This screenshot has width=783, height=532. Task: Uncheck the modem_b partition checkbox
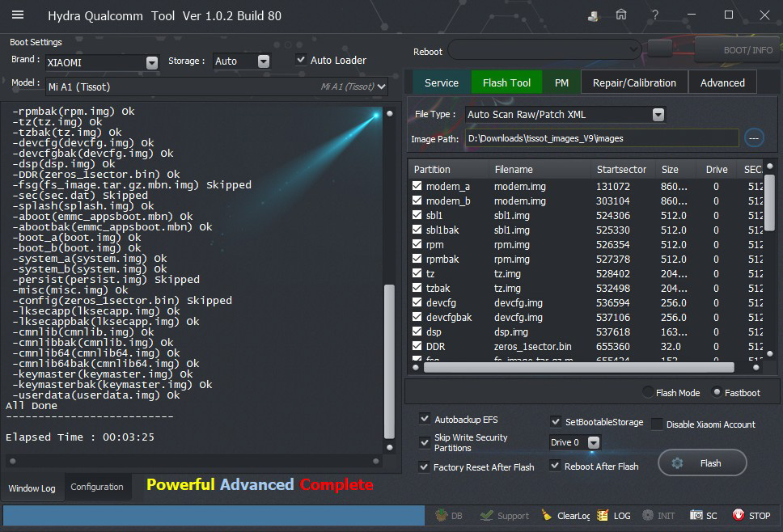click(x=417, y=201)
